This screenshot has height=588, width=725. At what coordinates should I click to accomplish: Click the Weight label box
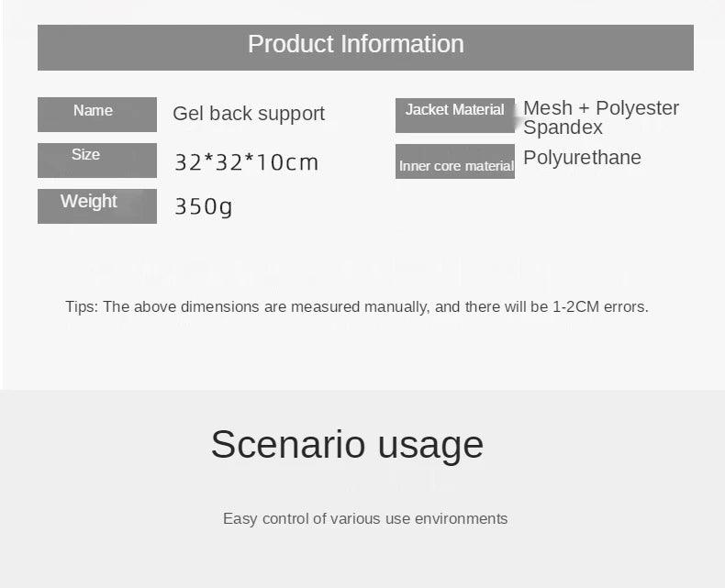coord(96,205)
